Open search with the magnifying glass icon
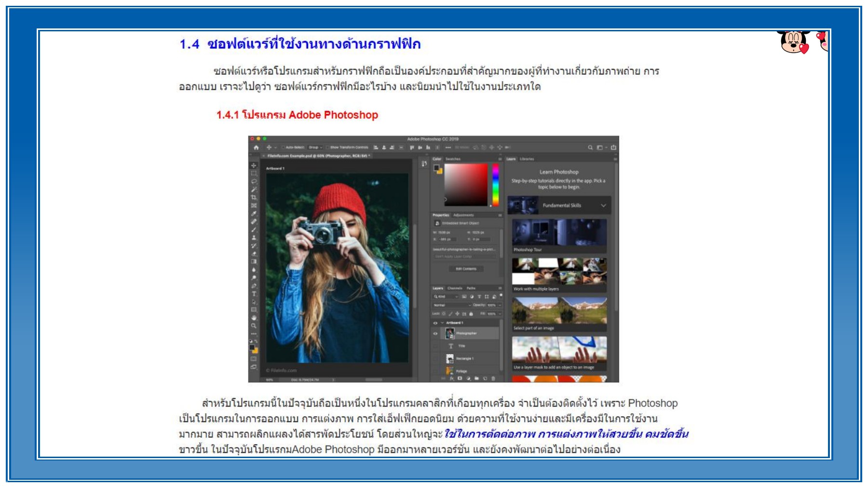The height and width of the screenshot is (488, 868). click(x=591, y=148)
